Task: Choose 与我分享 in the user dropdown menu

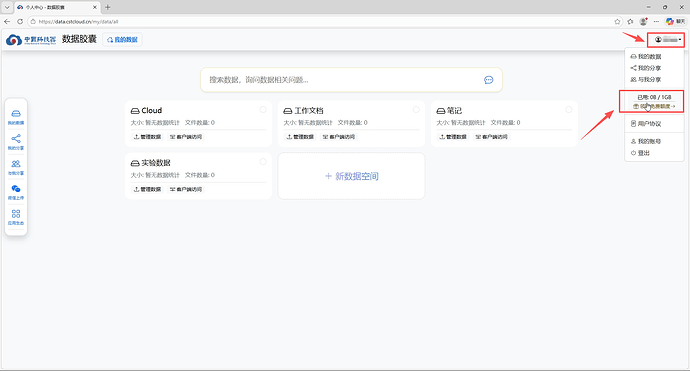Action: point(646,79)
